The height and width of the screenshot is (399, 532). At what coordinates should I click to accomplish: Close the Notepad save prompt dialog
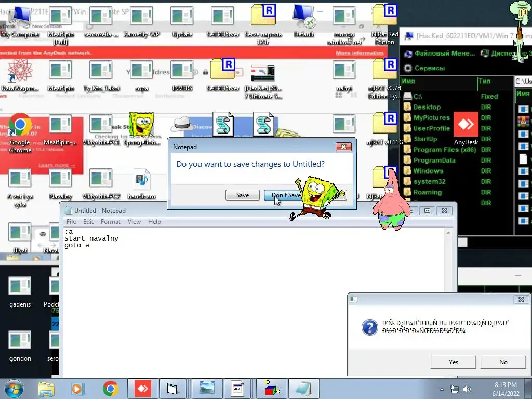click(343, 147)
